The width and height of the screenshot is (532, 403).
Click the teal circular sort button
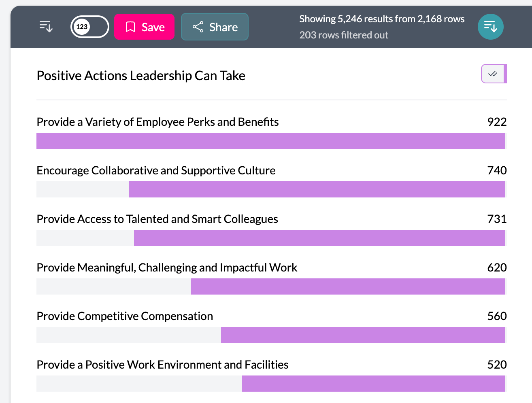(490, 27)
